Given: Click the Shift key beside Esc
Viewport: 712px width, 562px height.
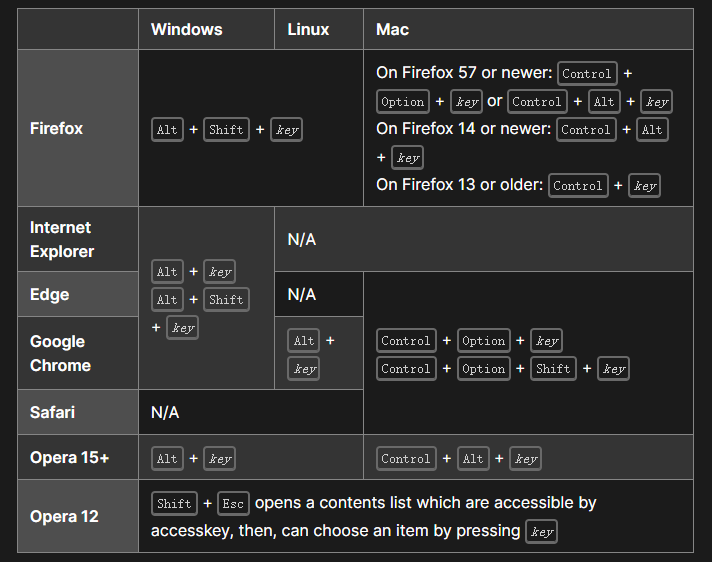Looking at the screenshot, I should [x=174, y=504].
